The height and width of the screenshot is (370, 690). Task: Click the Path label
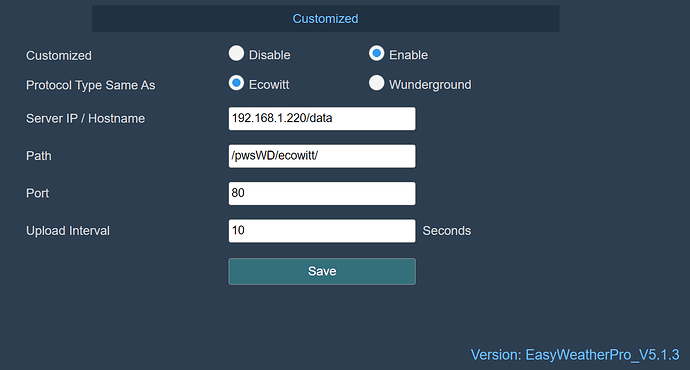pos(39,156)
